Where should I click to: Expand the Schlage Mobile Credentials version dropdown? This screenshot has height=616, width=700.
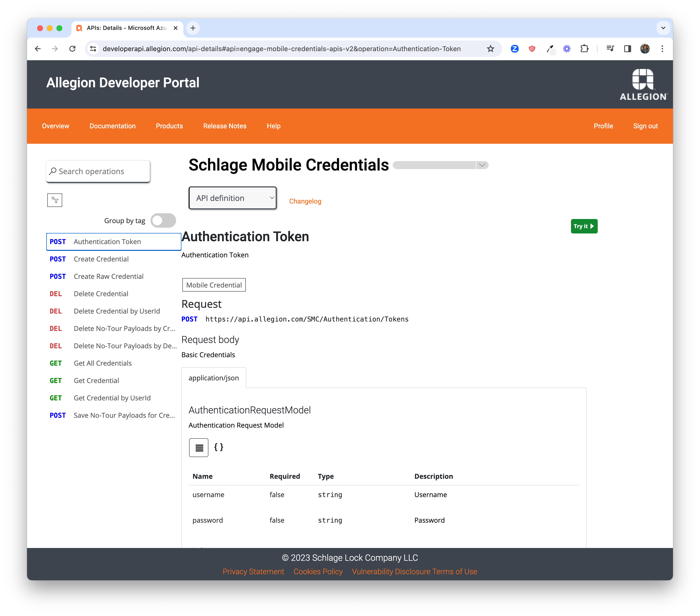482,165
